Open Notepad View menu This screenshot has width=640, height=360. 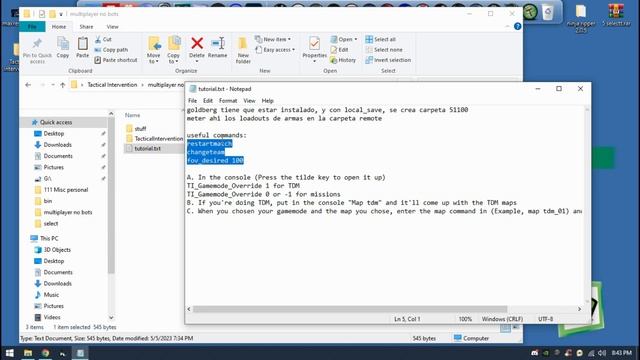coord(249,100)
